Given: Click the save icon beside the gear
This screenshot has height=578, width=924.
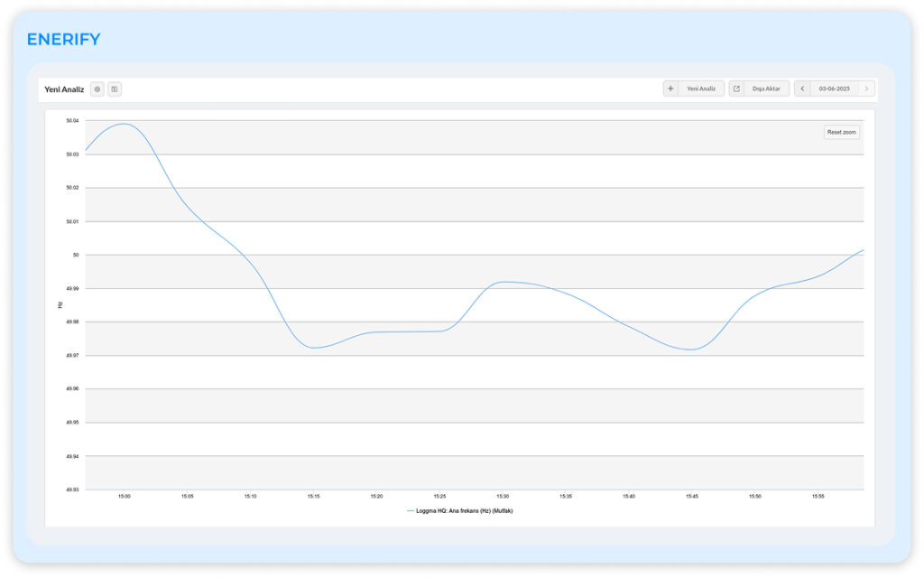Looking at the screenshot, I should [x=115, y=89].
